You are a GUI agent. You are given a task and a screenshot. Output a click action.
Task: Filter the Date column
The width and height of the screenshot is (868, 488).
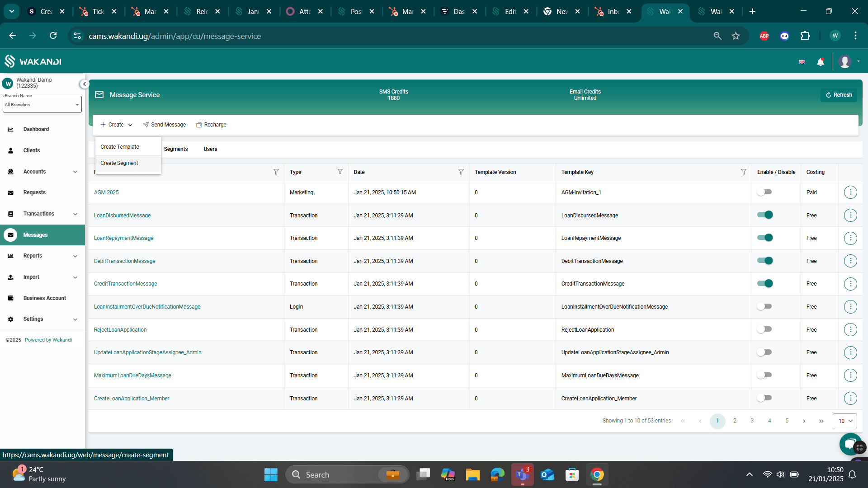pyautogui.click(x=461, y=172)
